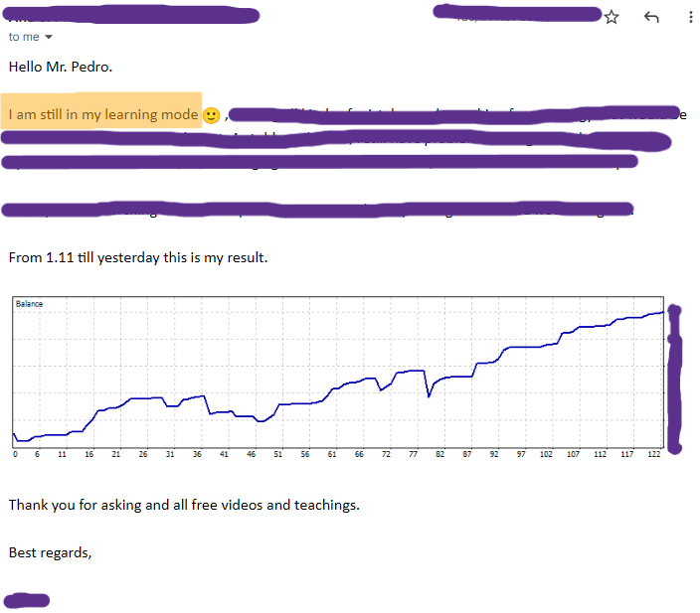Click the "Best regards," closing text
Viewport: 700px width, 613px height.
[50, 551]
